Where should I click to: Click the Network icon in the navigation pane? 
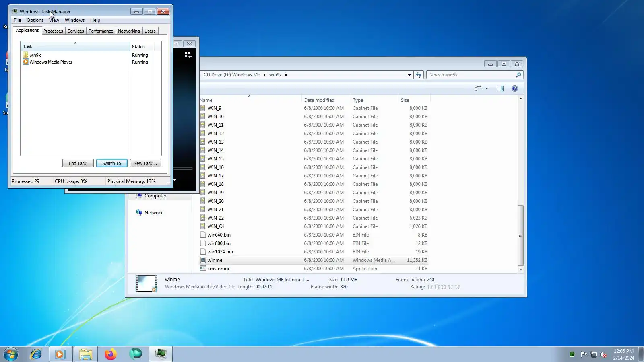tap(139, 212)
